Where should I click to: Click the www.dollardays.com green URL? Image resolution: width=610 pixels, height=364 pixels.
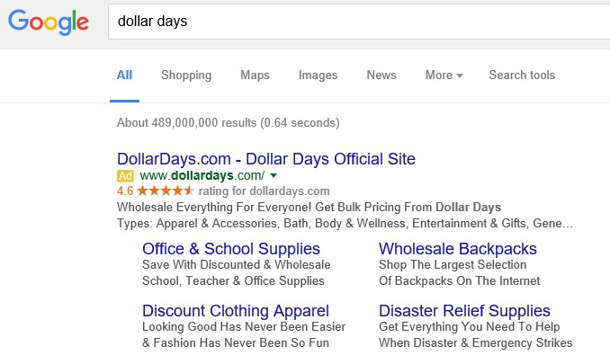click(202, 175)
